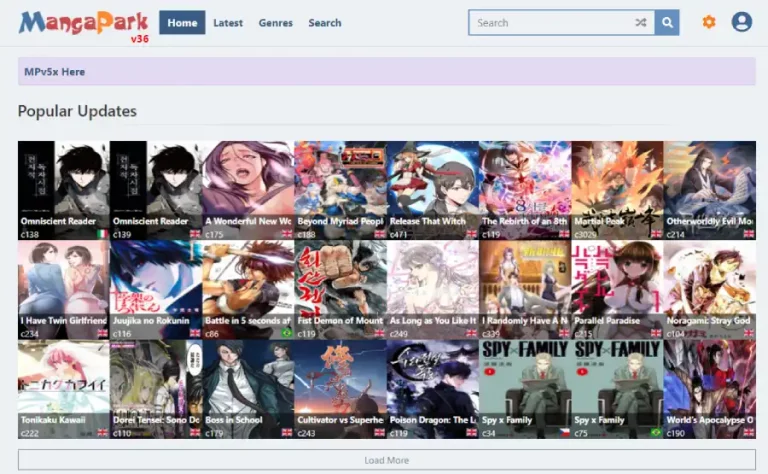Open the Search navigation link
The image size is (768, 474).
[x=325, y=23]
